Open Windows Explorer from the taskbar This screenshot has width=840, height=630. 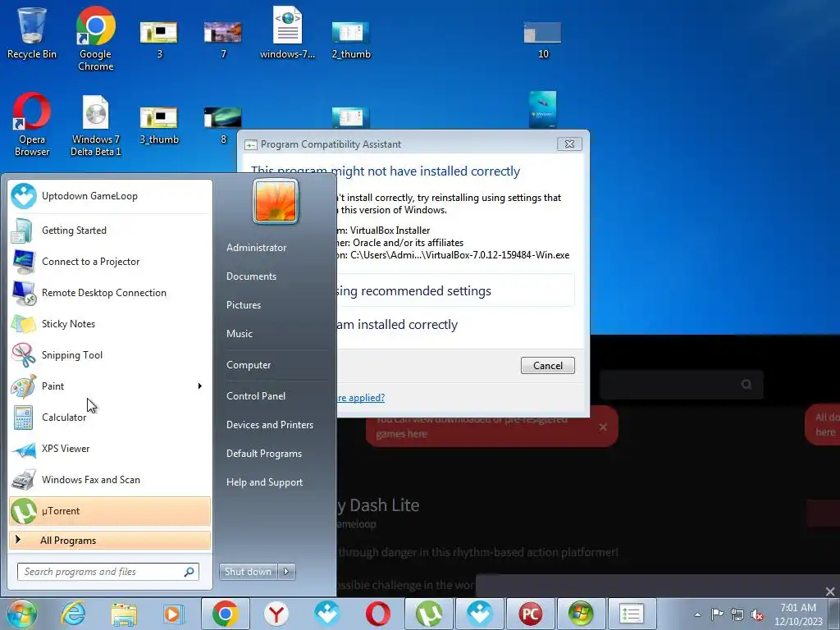tap(124, 614)
